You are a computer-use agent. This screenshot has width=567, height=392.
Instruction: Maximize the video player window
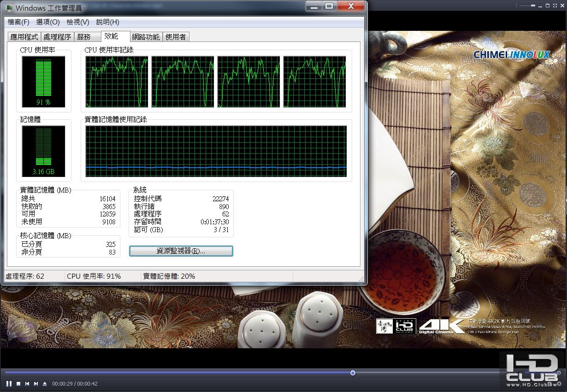click(547, 6)
